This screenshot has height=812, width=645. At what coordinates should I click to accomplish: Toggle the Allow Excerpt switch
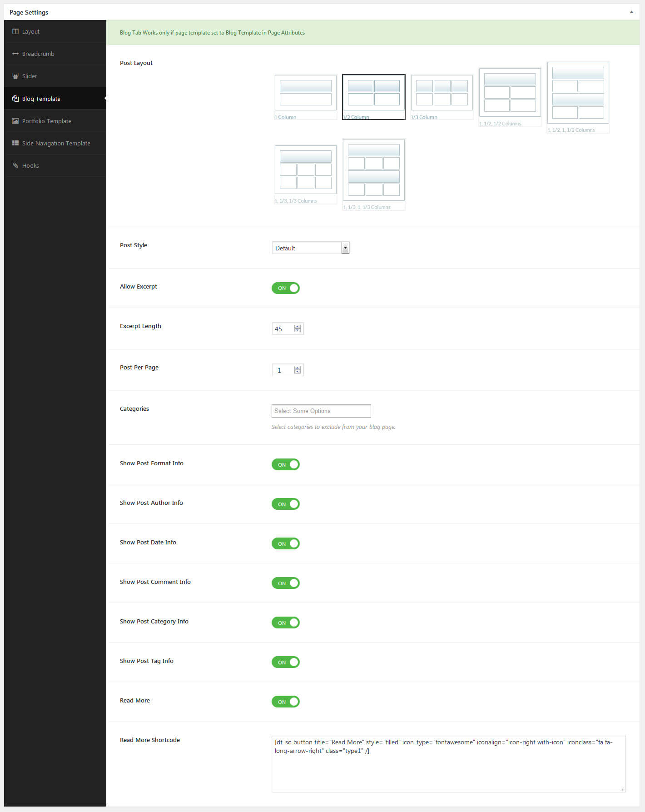pyautogui.click(x=286, y=288)
